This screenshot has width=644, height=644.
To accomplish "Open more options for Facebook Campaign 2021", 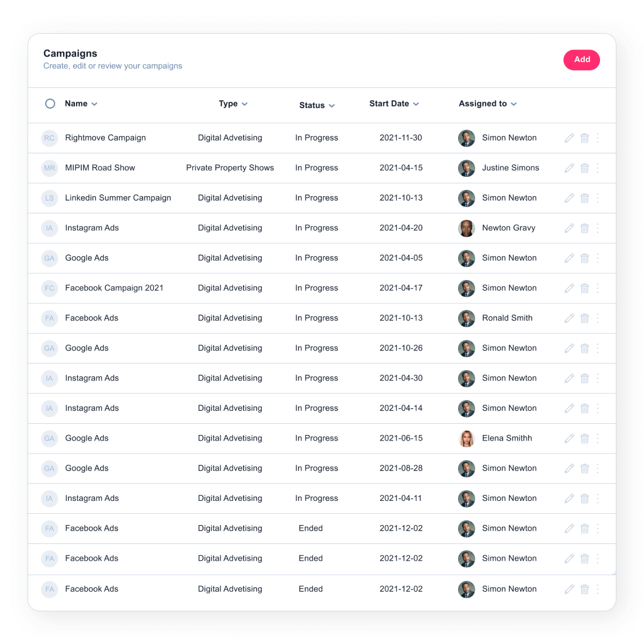I will point(598,288).
